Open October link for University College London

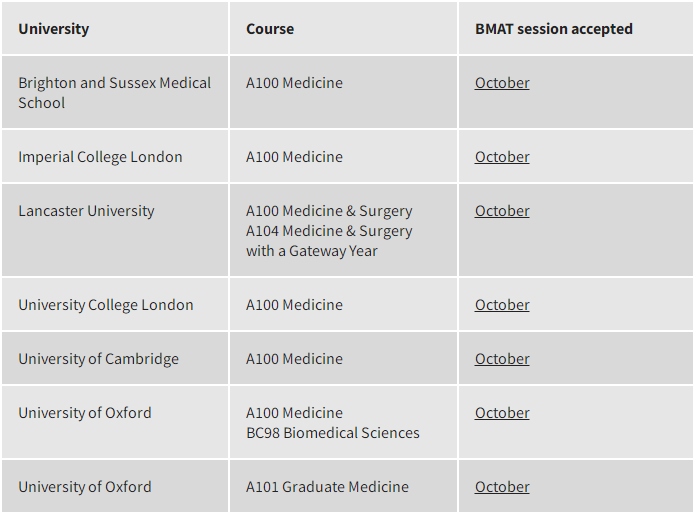502,305
